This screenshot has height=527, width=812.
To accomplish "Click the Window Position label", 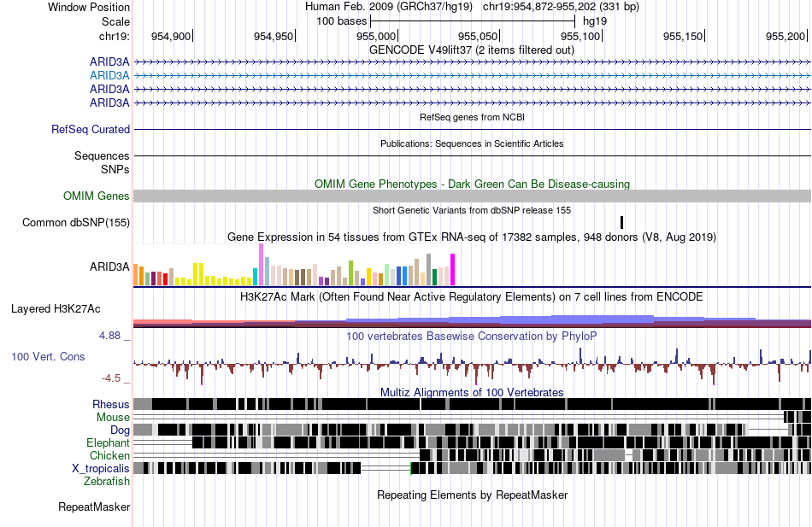I will pos(89,7).
